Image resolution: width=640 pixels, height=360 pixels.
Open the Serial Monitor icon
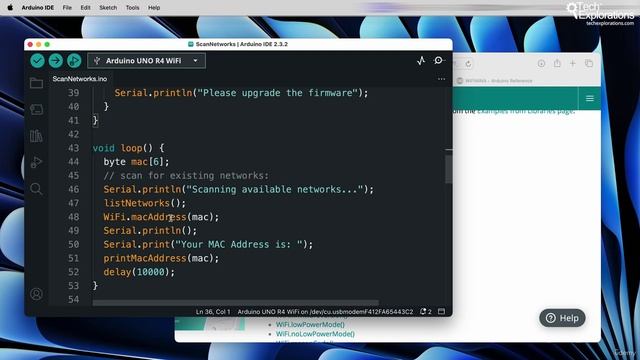[x=439, y=60]
